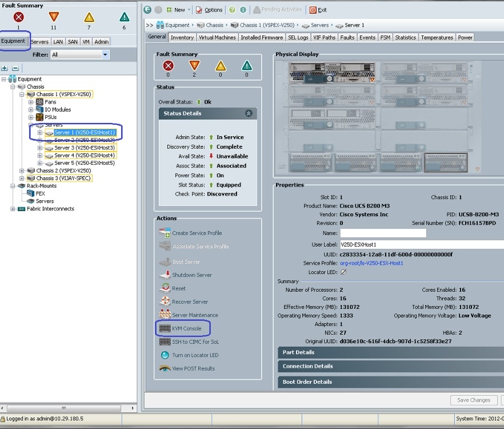504x429 pixels.
Task: Collapse the Status Details panel
Action: coord(249,113)
